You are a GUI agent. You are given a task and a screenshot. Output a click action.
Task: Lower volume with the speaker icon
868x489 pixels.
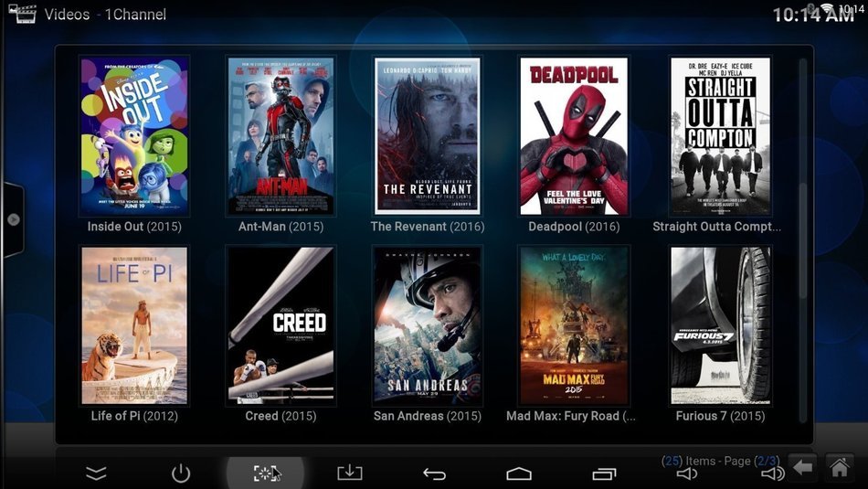coord(687,474)
